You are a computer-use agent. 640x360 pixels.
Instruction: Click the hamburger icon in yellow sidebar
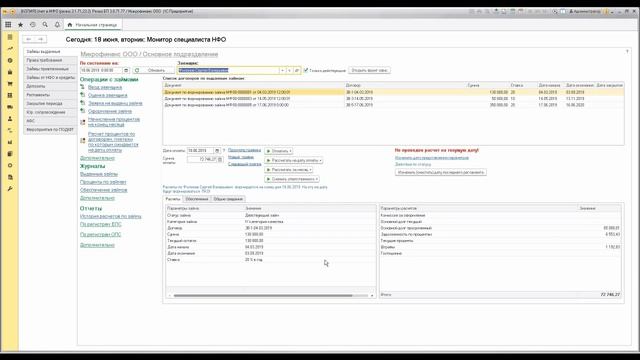pyautogui.click(x=10, y=37)
